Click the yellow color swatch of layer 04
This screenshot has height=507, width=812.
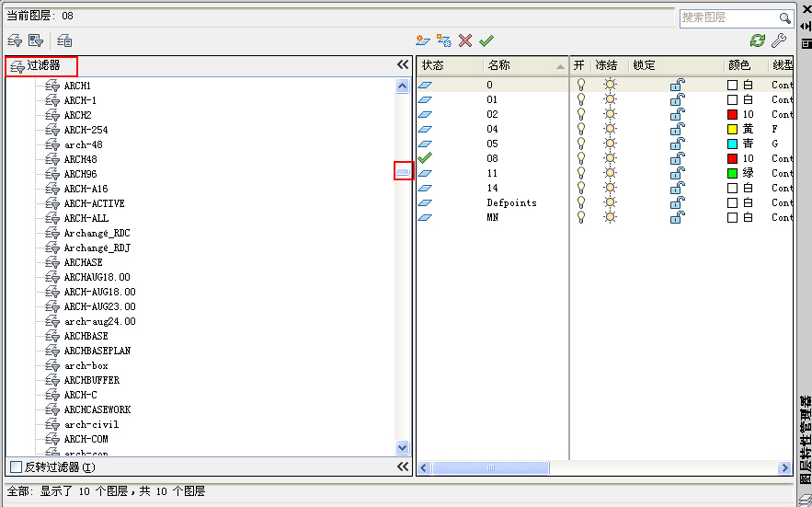(733, 129)
